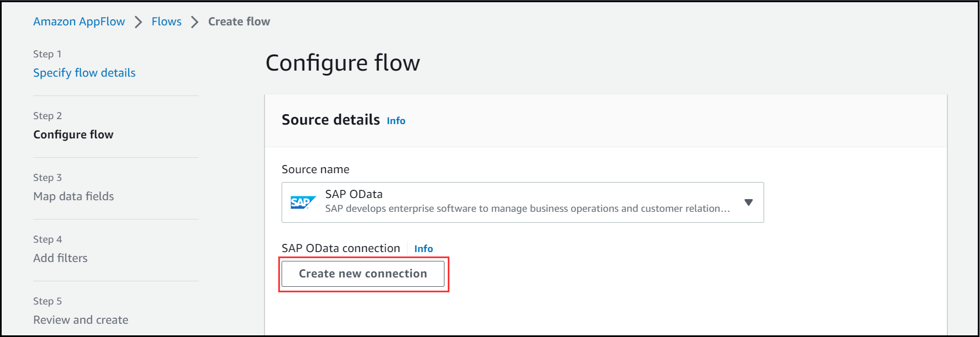Click the chevron icon after Amazon AppFlow breadcrumb

[139, 22]
